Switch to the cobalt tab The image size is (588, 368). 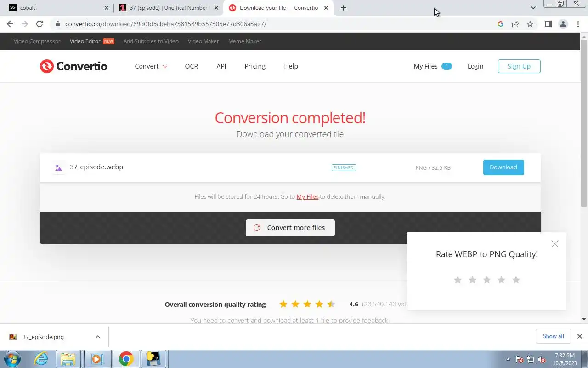click(57, 8)
